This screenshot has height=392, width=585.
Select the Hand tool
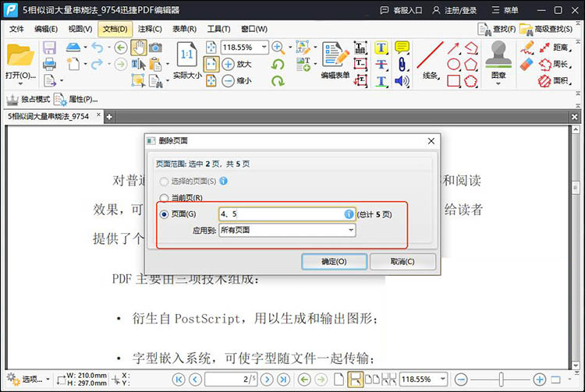pyautogui.click(x=138, y=48)
